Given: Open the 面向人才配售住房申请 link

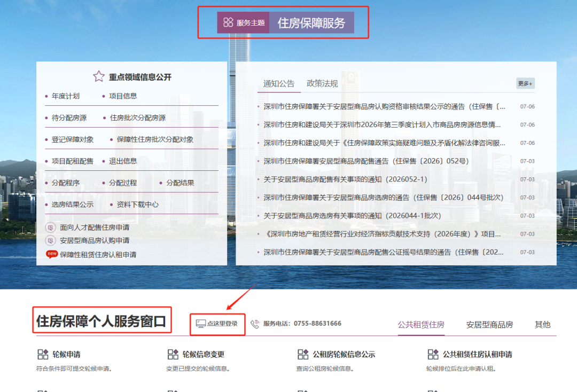Looking at the screenshot, I should pos(95,228).
